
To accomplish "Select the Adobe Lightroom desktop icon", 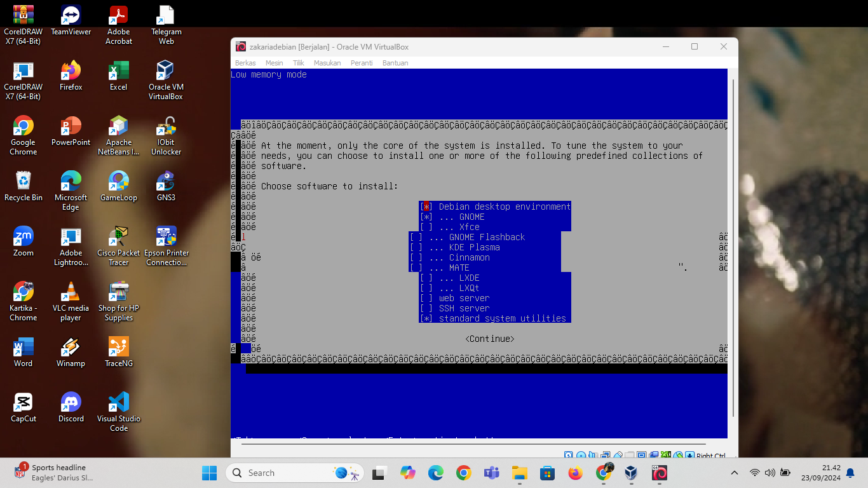I will pyautogui.click(x=71, y=247).
